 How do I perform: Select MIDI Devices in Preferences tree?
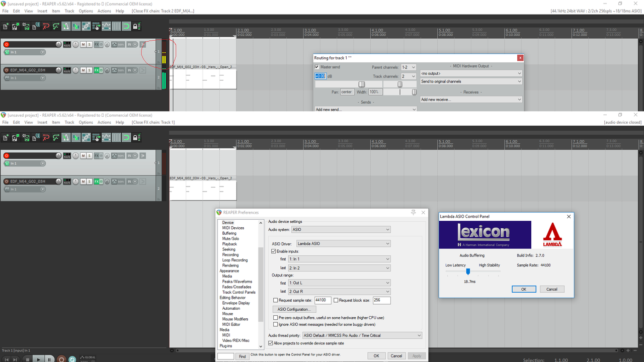233,228
